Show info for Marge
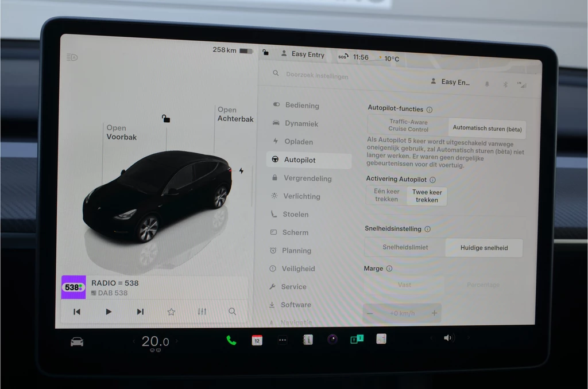Viewport: 588px width, 389px height. click(389, 269)
